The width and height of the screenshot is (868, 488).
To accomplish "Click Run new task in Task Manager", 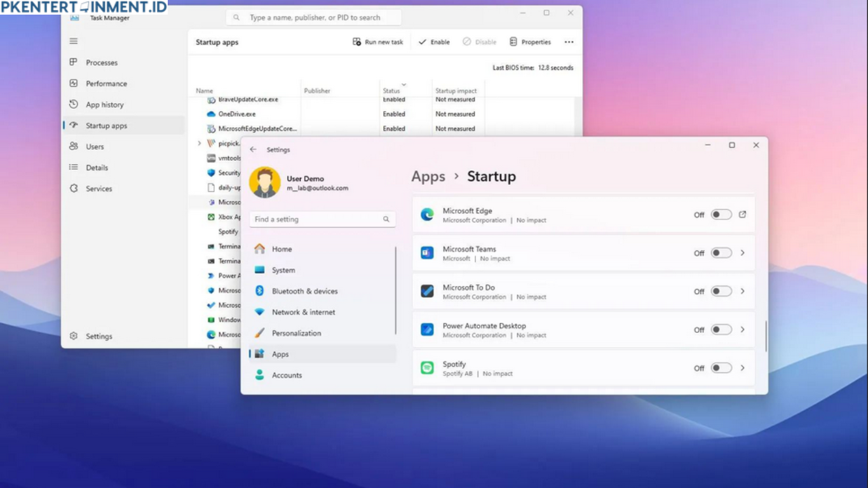I will pyautogui.click(x=378, y=42).
